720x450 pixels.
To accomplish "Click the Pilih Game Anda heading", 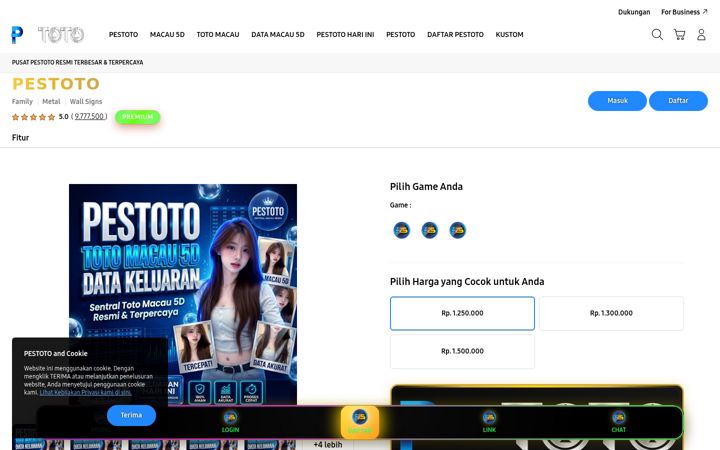I will click(x=426, y=186).
